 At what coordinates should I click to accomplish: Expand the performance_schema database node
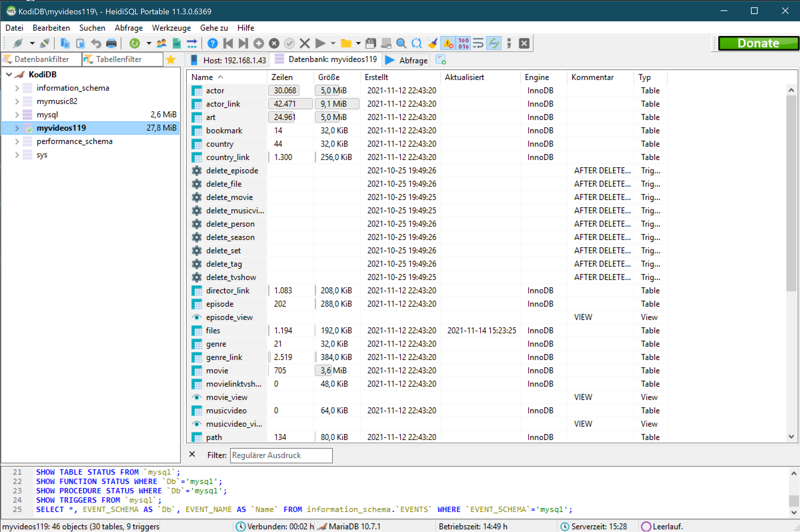pos(17,142)
